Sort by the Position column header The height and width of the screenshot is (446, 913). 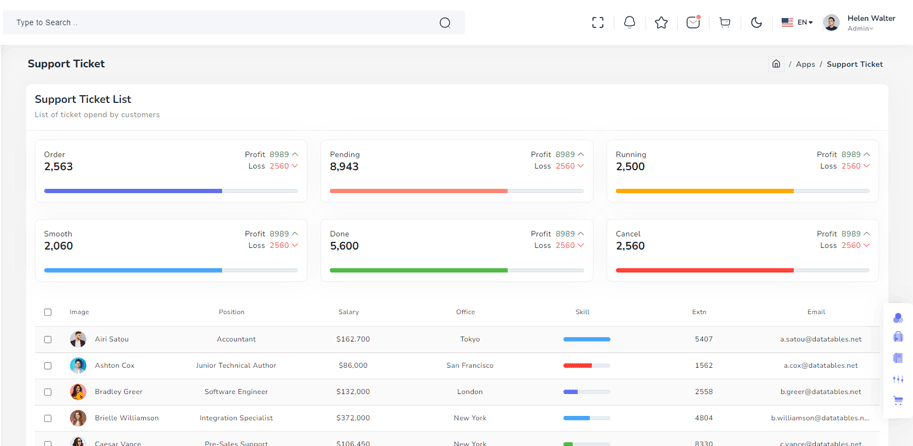[232, 312]
